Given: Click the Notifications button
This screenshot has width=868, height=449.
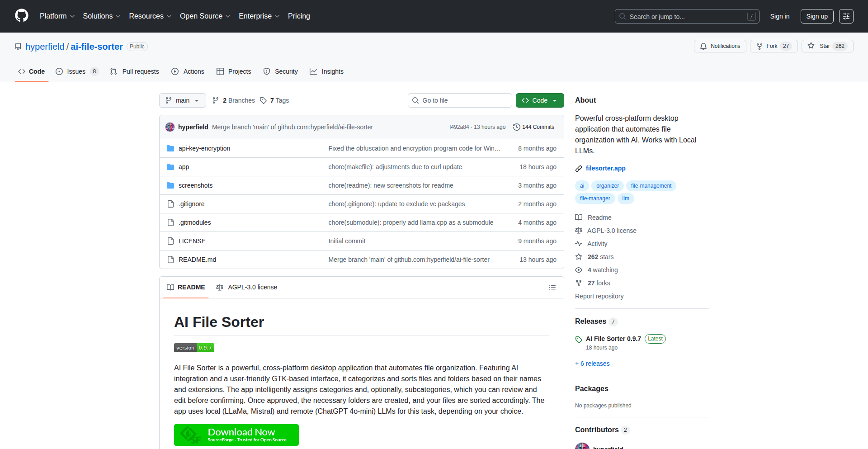Looking at the screenshot, I should (720, 46).
